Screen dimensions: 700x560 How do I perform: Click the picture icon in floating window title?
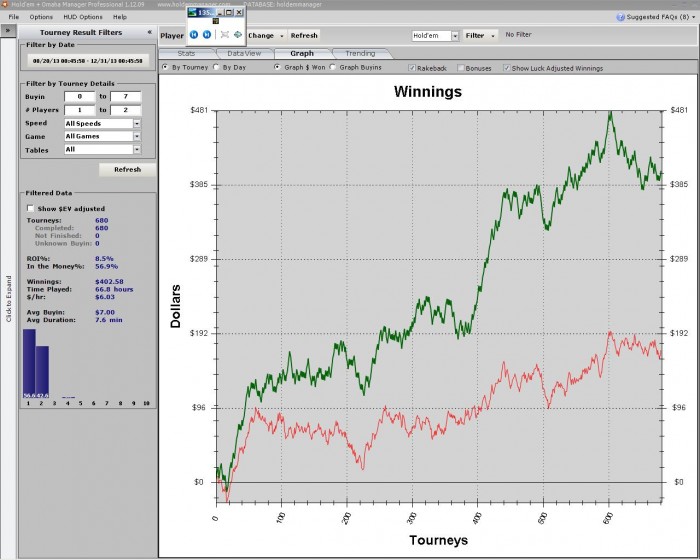[192, 12]
